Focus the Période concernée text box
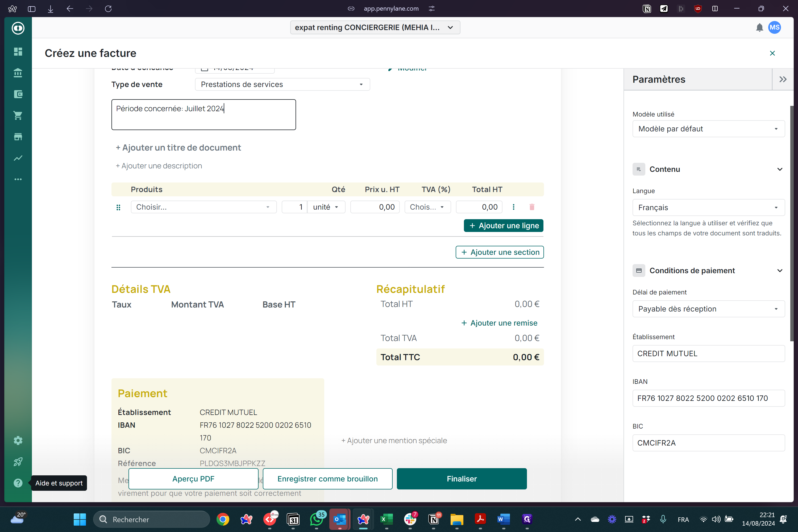798x532 pixels. click(203, 115)
